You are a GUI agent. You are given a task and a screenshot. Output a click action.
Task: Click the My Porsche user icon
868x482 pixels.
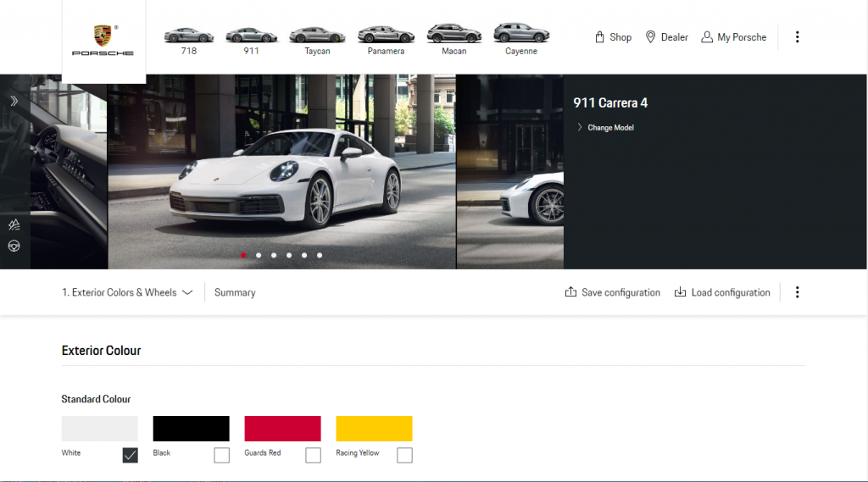(x=707, y=37)
